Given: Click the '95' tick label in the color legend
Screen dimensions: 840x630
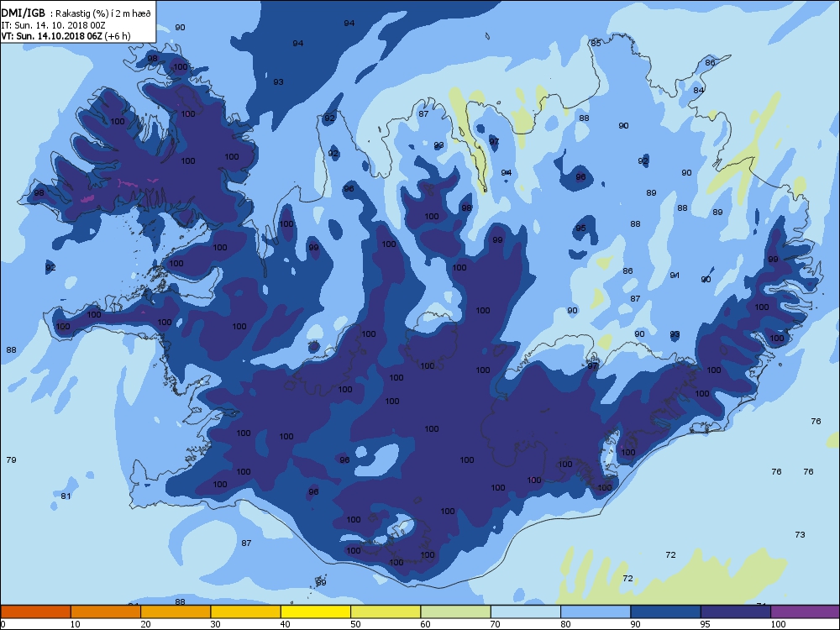Looking at the screenshot, I should [705, 624].
